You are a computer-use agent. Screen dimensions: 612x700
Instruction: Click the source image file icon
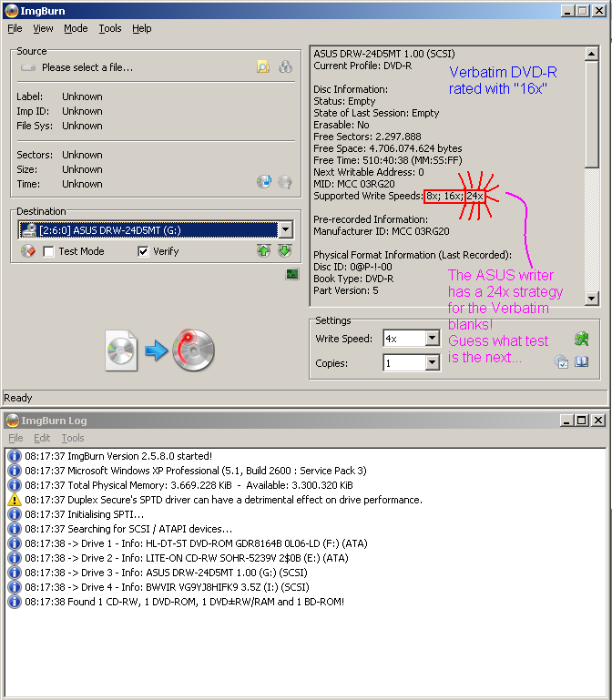[x=121, y=350]
